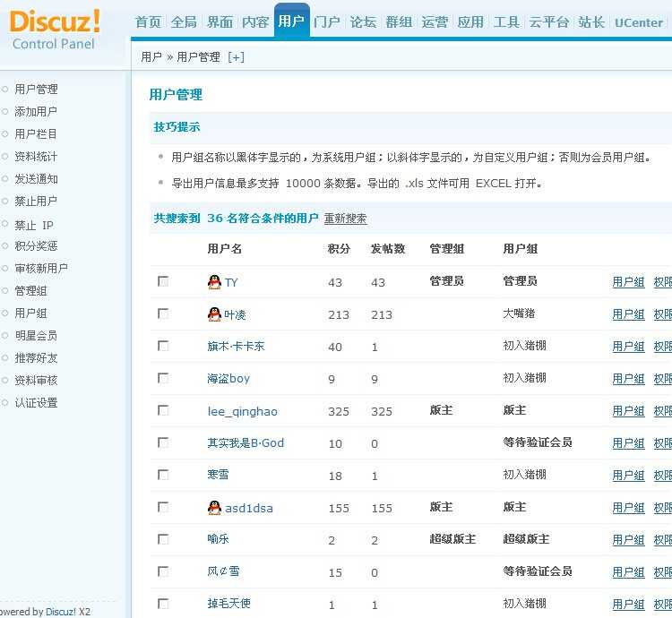The width and height of the screenshot is (672, 618).
Task: Click the Discuz! Control Panel logo
Action: coord(55,30)
